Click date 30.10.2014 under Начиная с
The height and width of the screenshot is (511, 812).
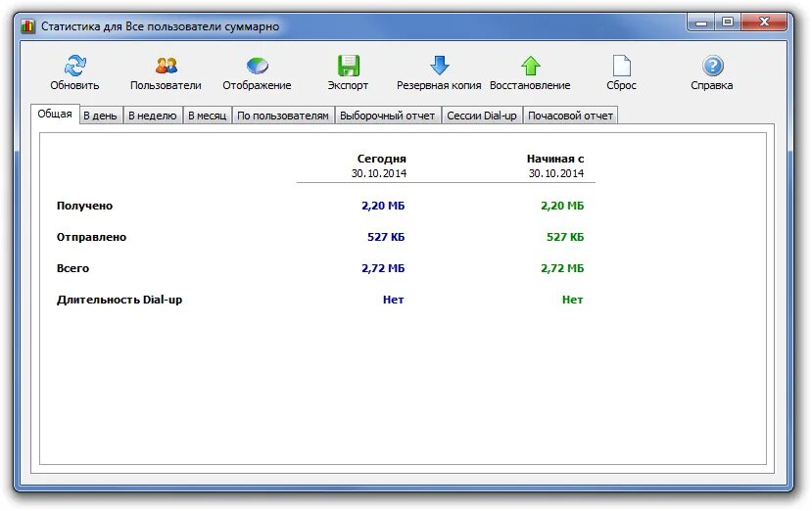tap(556, 173)
